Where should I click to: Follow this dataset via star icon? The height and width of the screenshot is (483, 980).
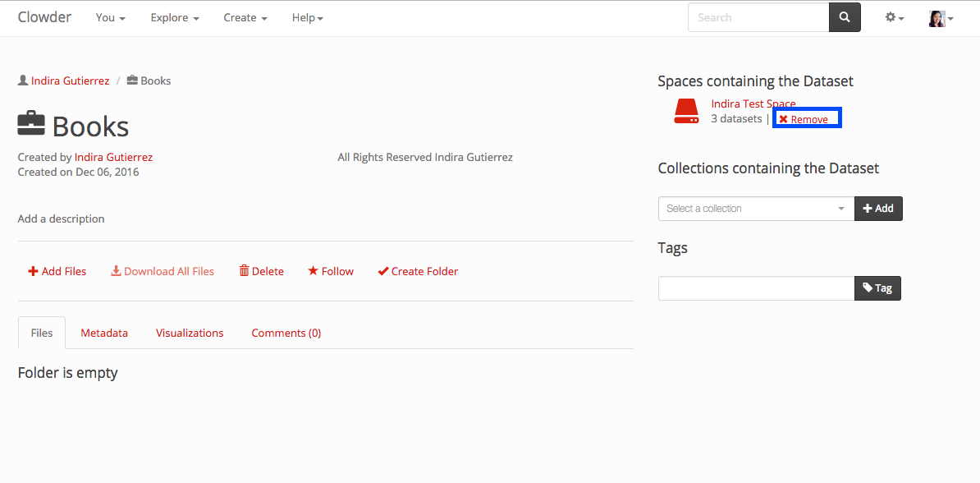click(x=331, y=271)
